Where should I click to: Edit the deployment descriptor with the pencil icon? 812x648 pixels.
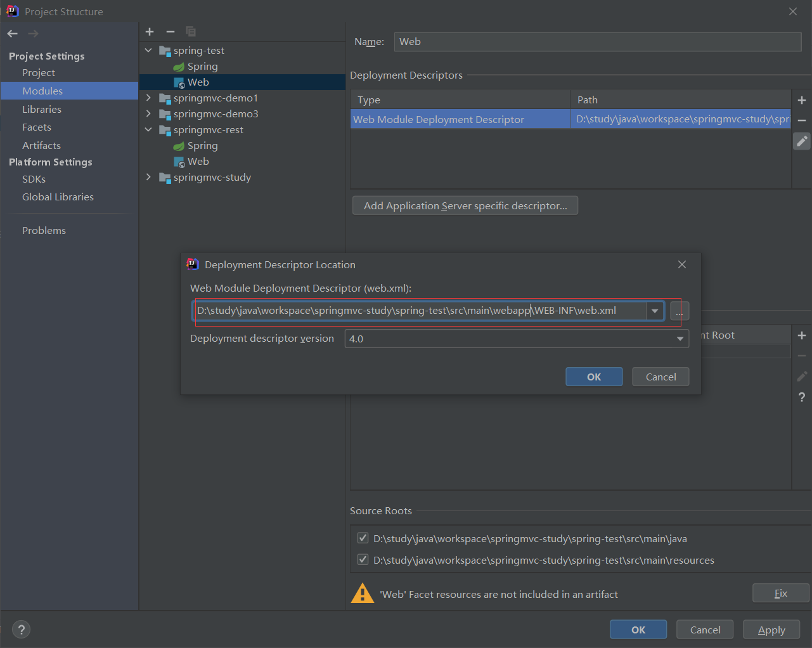click(802, 141)
